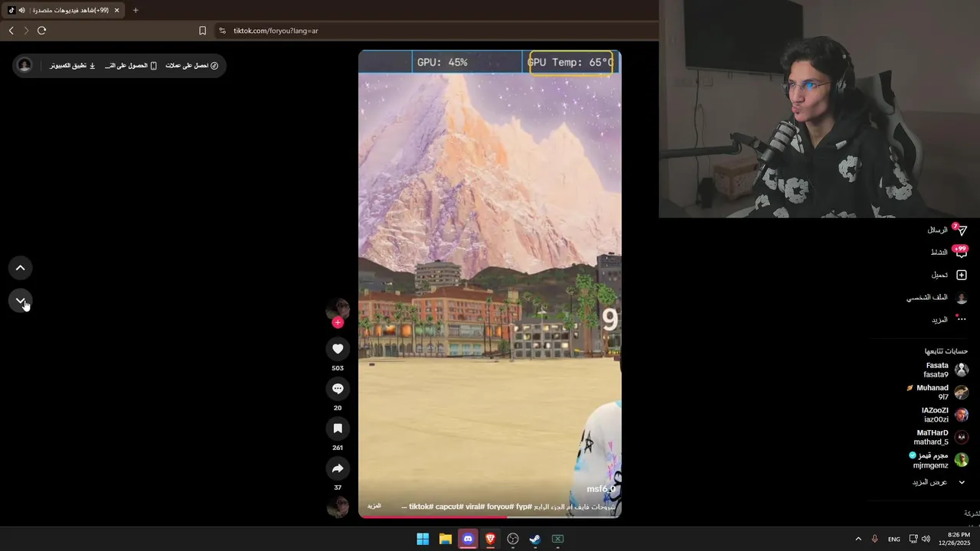This screenshot has width=980, height=551.
Task: Open the Excel icon in taskbar
Action: tap(558, 539)
